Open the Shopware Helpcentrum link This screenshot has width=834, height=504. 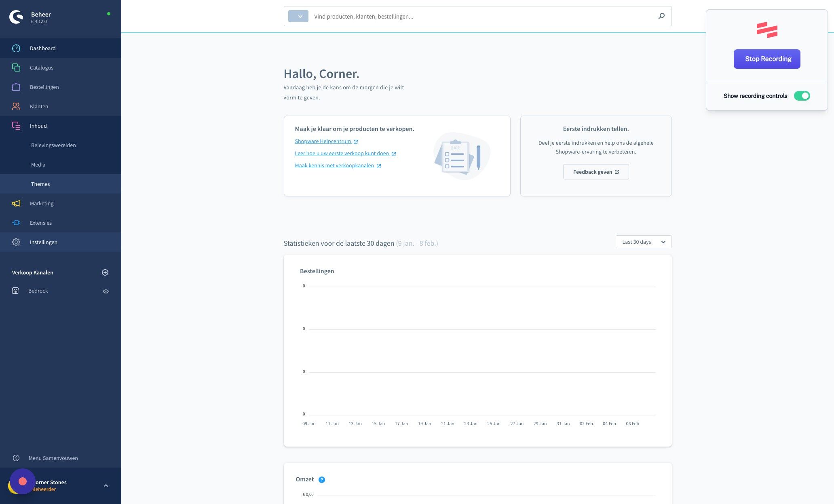[x=323, y=141]
